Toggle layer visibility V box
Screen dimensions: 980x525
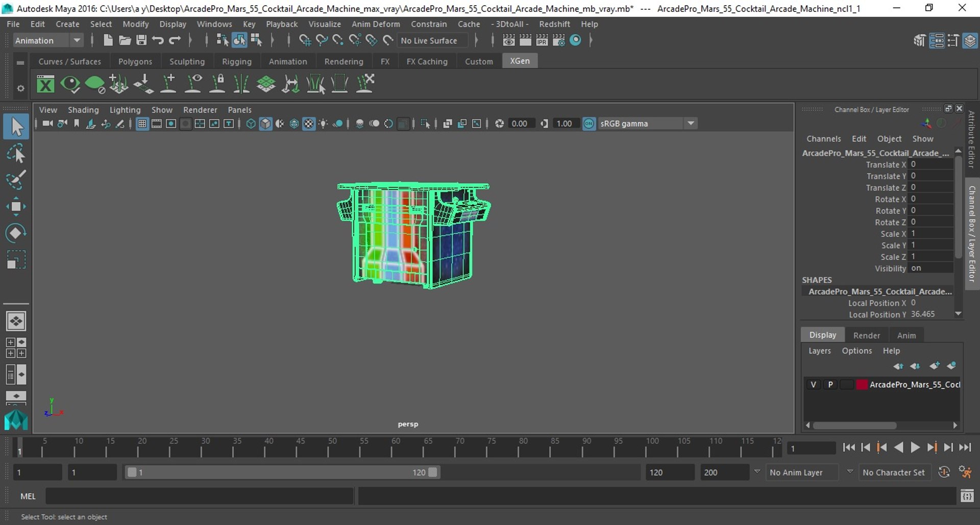pos(813,385)
